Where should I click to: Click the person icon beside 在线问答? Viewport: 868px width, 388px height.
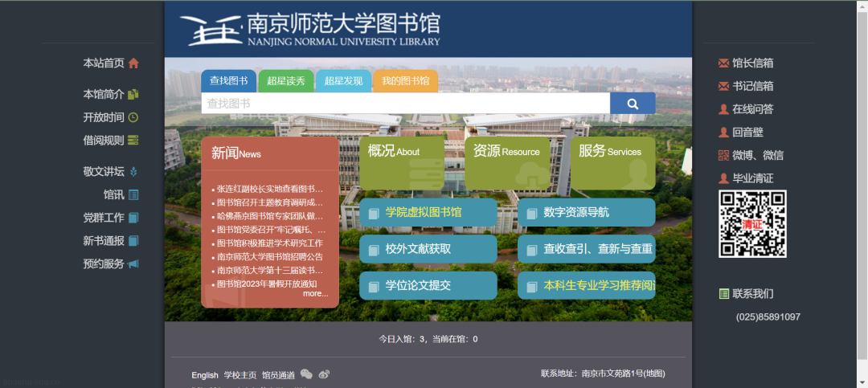pyautogui.click(x=723, y=109)
